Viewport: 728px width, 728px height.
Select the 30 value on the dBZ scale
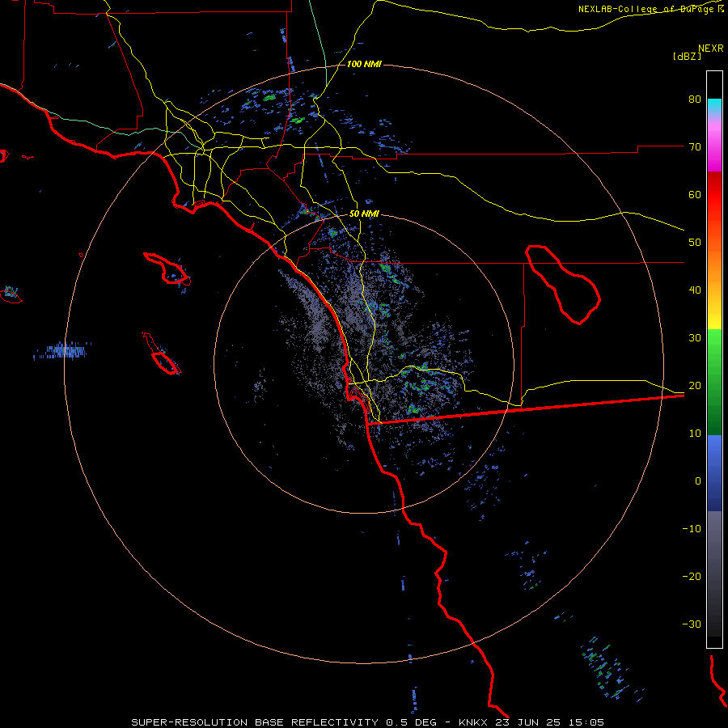tap(695, 338)
